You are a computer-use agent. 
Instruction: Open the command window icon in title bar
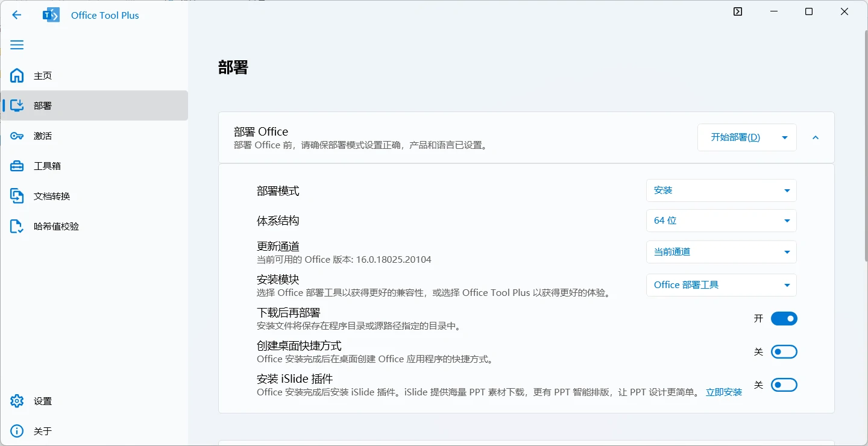tap(738, 11)
